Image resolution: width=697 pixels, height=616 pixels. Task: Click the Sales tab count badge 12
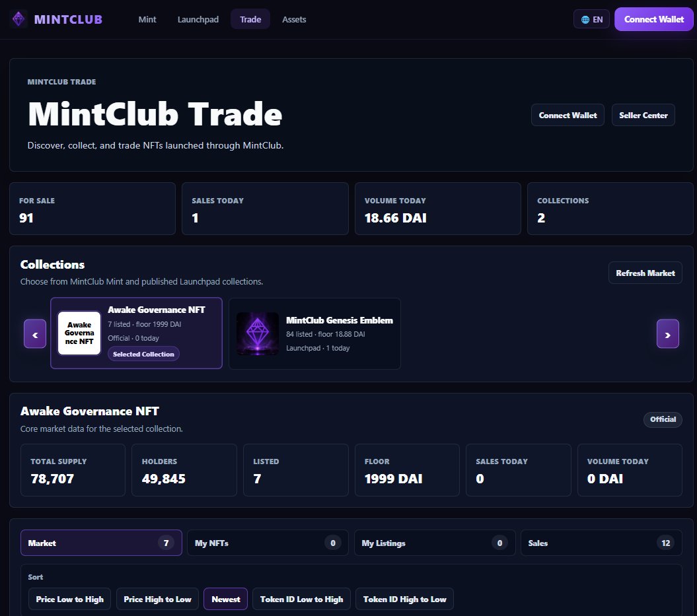click(665, 543)
